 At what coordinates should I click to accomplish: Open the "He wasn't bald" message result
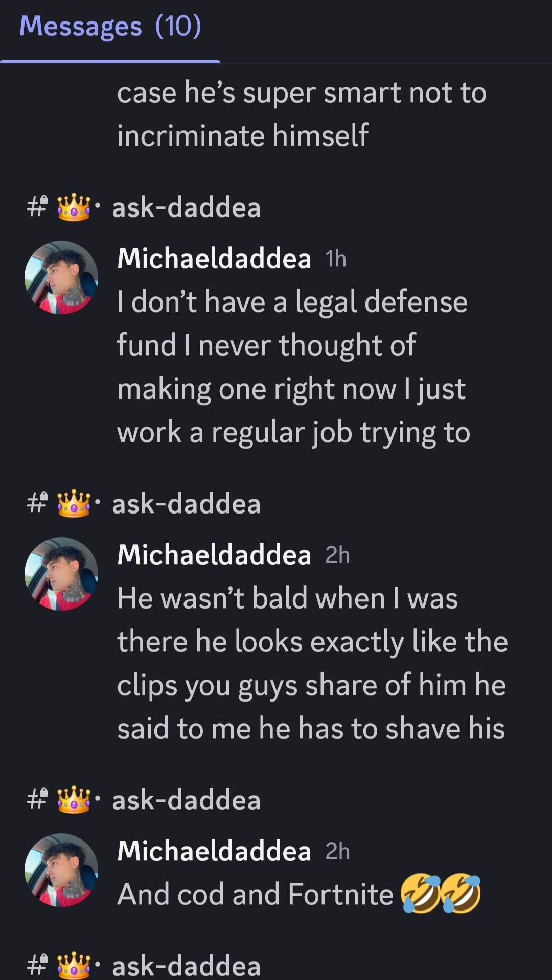click(x=312, y=664)
